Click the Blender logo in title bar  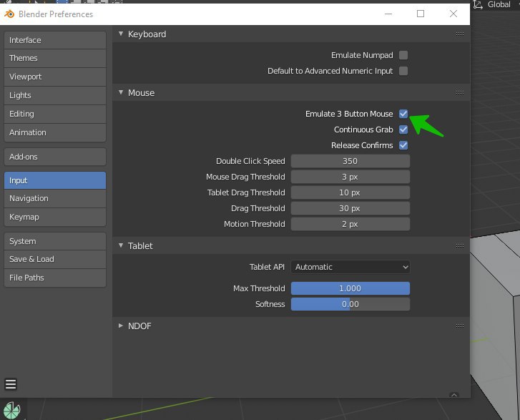pyautogui.click(x=9, y=14)
